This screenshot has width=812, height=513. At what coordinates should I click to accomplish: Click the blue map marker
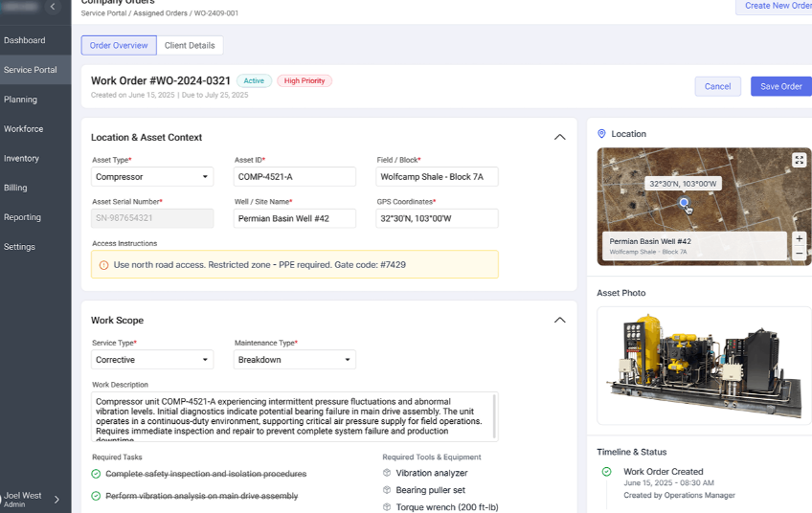(x=684, y=202)
